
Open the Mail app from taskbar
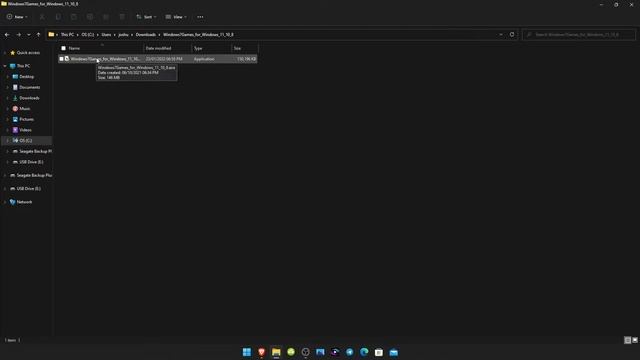coord(393,352)
